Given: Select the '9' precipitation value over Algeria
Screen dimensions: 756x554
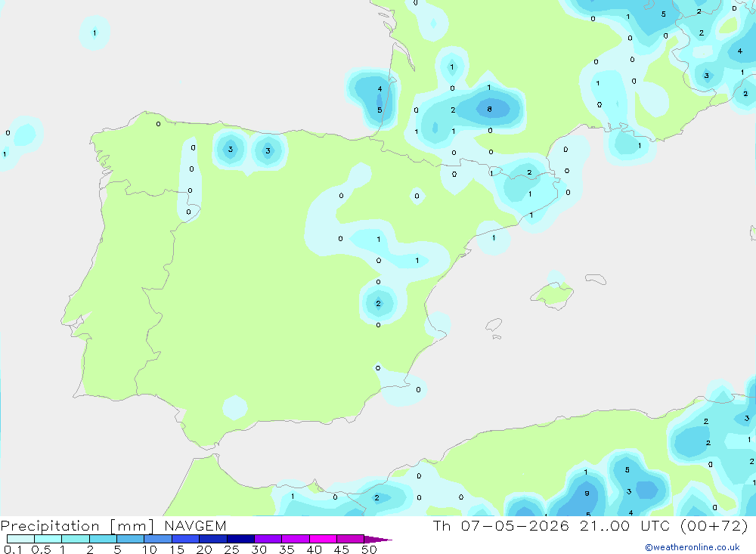Looking at the screenshot, I should tap(587, 494).
